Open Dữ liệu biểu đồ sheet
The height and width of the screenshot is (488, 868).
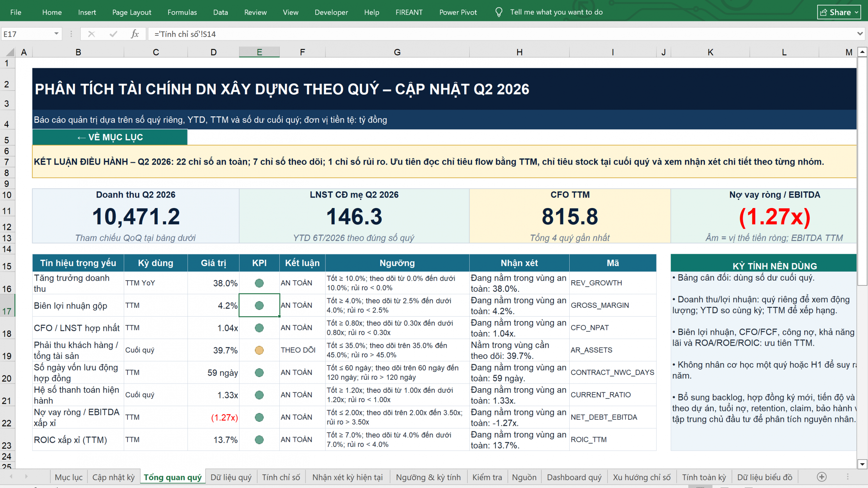tap(765, 477)
